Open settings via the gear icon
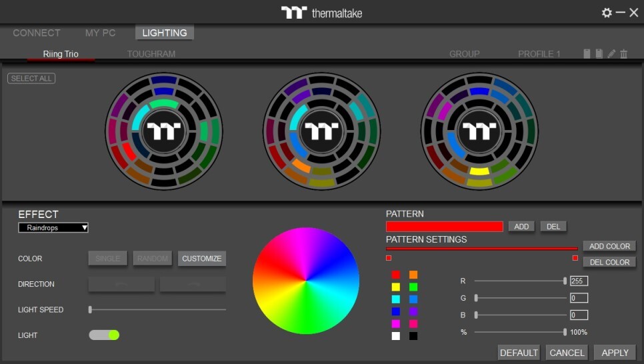Viewport: 644px width, 364px height. tap(607, 13)
